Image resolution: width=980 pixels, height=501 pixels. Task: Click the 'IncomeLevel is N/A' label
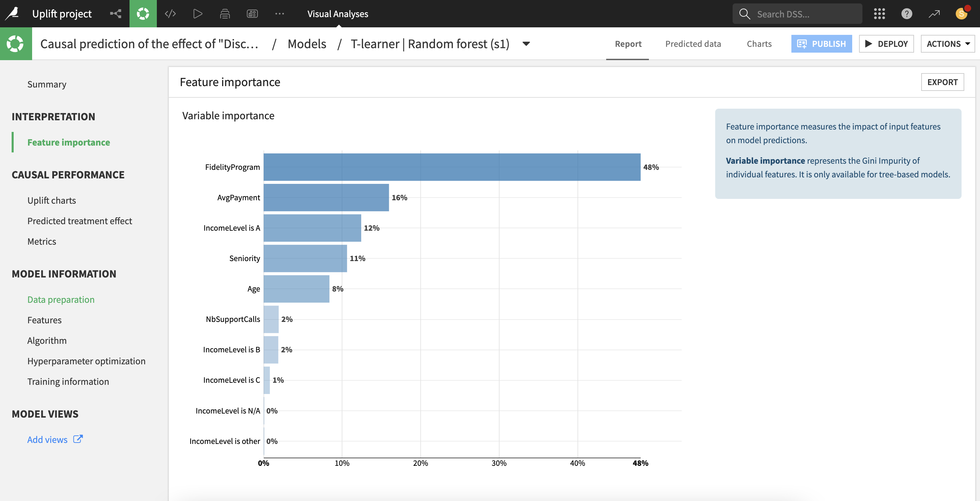click(x=228, y=410)
